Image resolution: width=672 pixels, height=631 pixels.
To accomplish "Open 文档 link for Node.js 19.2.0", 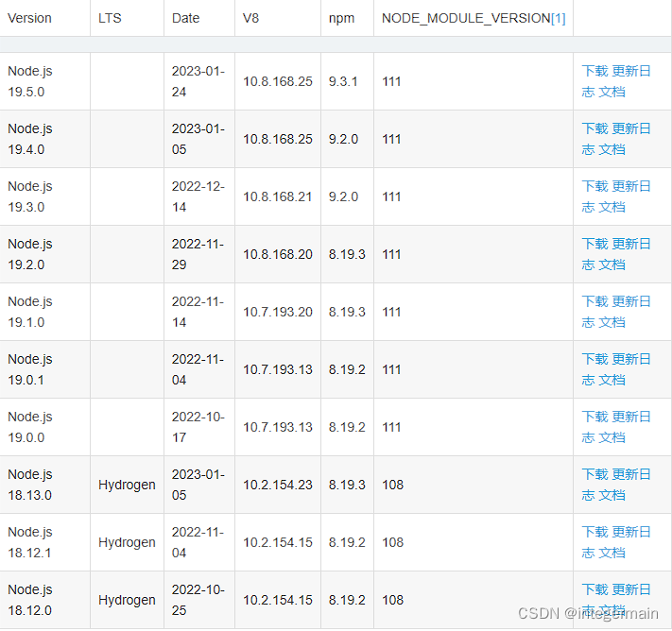I will point(612,264).
